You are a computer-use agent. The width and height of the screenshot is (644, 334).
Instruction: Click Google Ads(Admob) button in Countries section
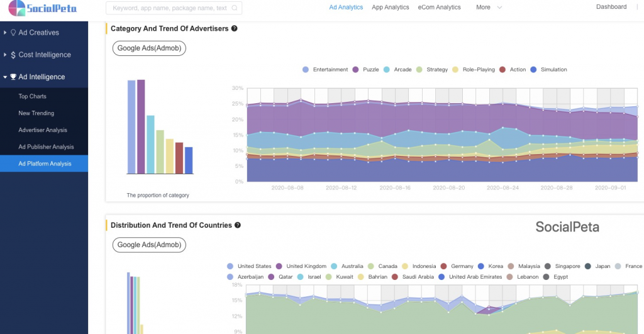coord(149,245)
